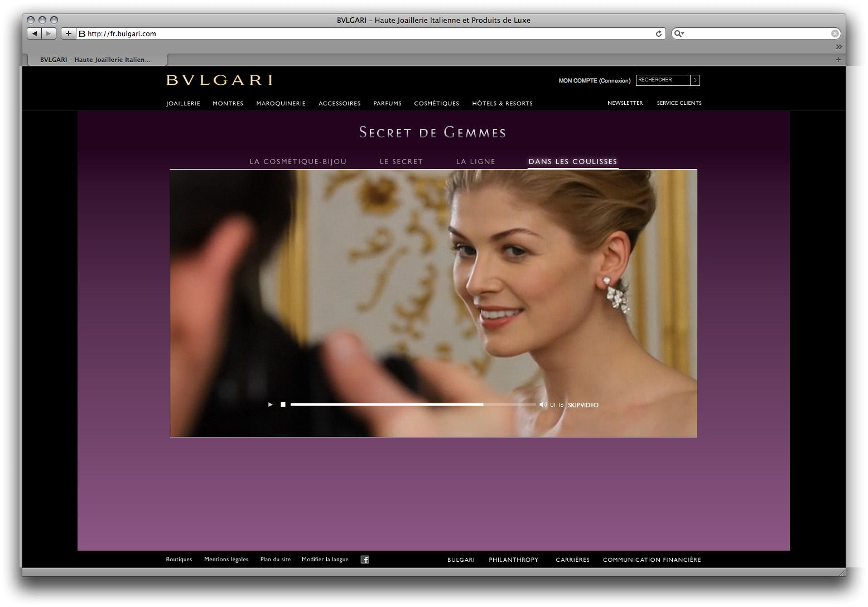Add a bookmark with the plus button
Image resolution: width=868 pixels, height=607 pixels.
tap(68, 33)
